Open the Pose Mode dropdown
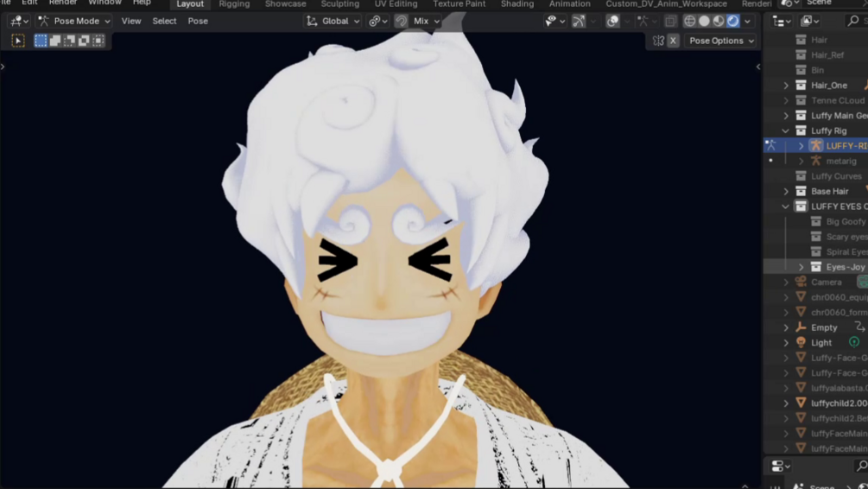 pyautogui.click(x=74, y=21)
